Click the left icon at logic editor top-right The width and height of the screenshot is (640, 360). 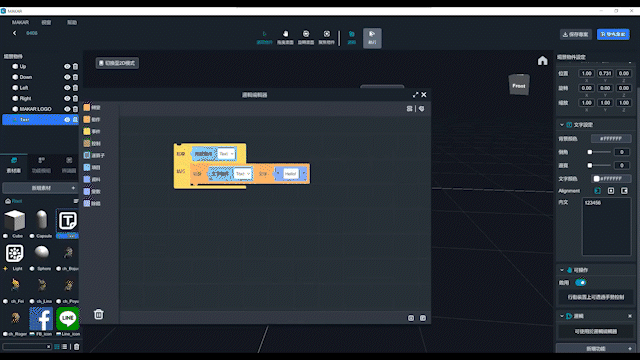pos(409,109)
